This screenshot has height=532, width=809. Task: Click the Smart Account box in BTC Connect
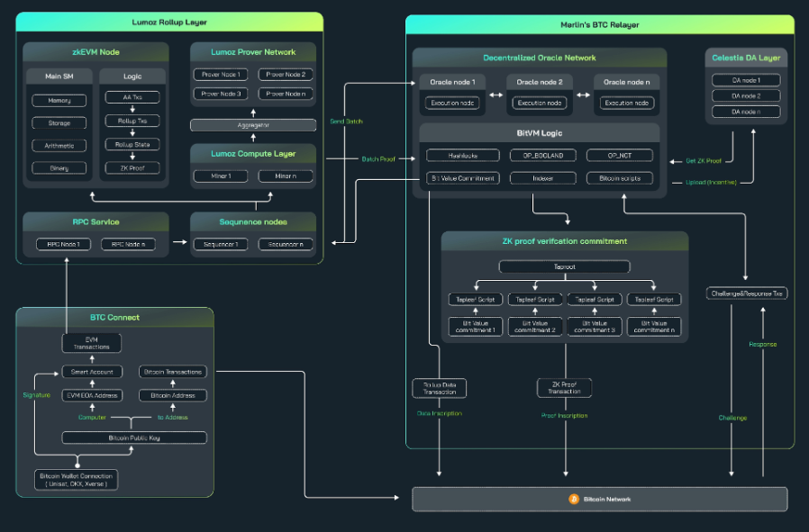pos(93,371)
